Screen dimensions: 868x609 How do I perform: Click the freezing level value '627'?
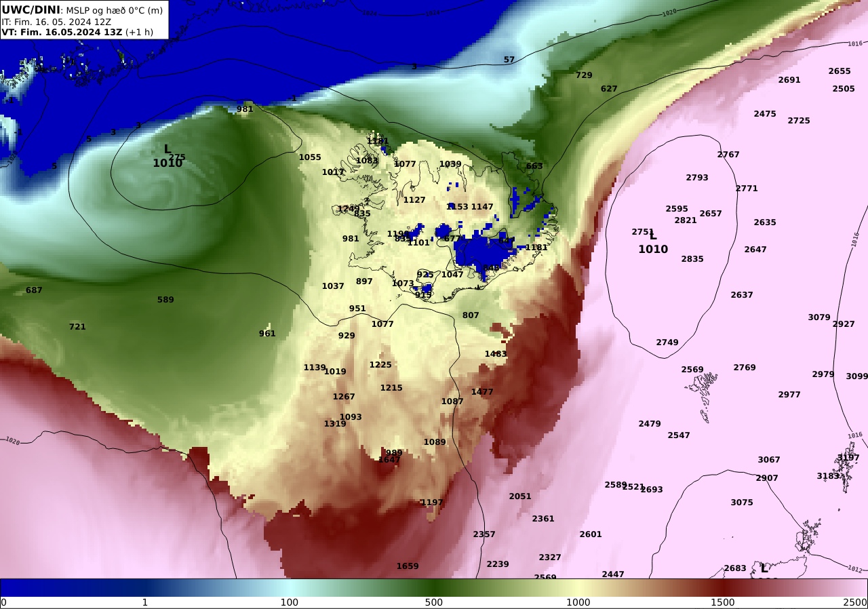click(x=609, y=89)
